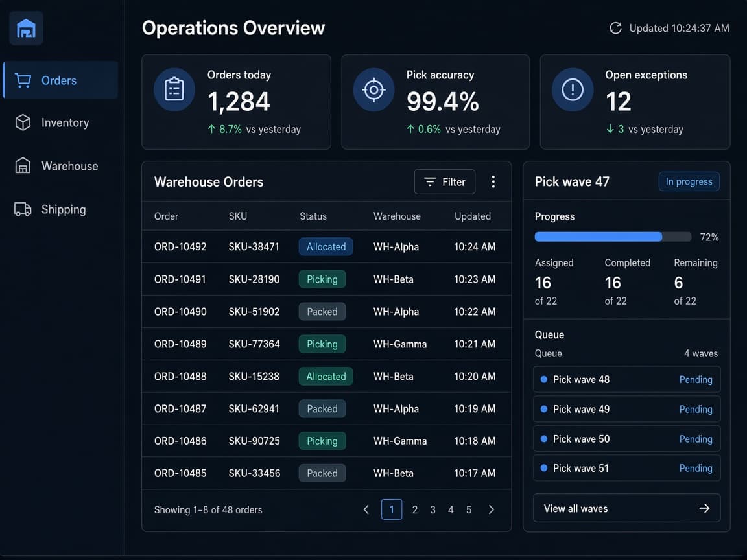747x560 pixels.
Task: Click the green up arrow next to 0.6%
Action: pyautogui.click(x=410, y=129)
